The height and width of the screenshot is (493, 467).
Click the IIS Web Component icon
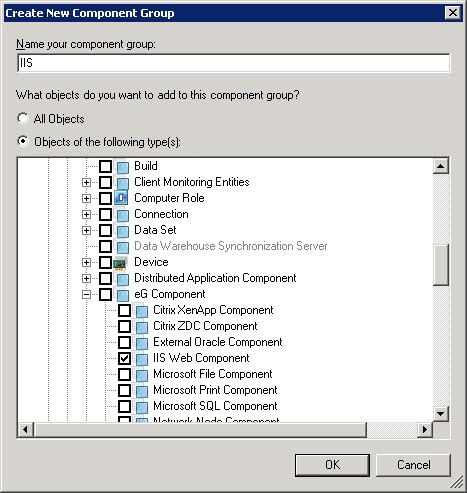coord(141,358)
